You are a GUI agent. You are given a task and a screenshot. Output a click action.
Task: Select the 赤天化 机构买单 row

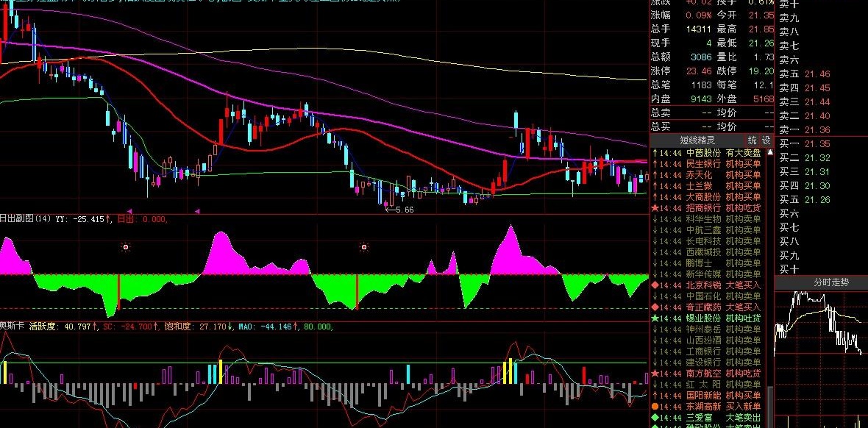[708, 174]
